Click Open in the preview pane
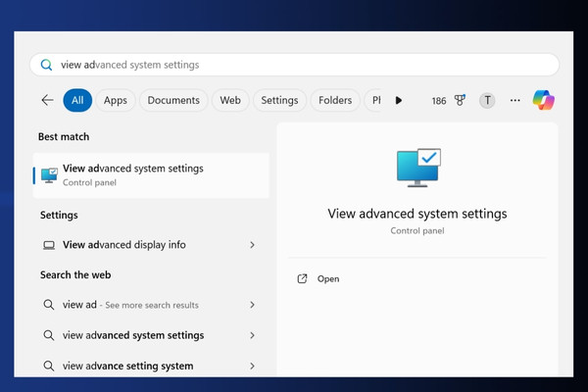Screen dimensions: 588x392 [x=328, y=278]
